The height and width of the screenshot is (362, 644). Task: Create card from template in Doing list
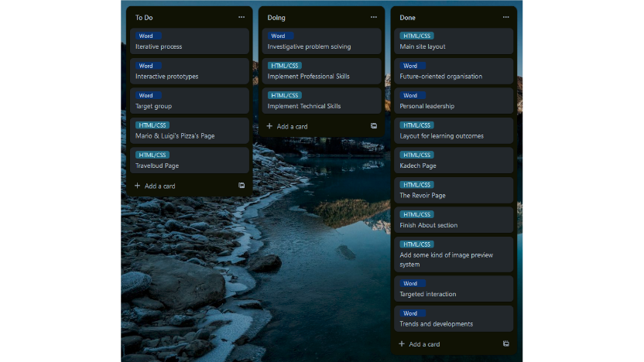pyautogui.click(x=374, y=126)
